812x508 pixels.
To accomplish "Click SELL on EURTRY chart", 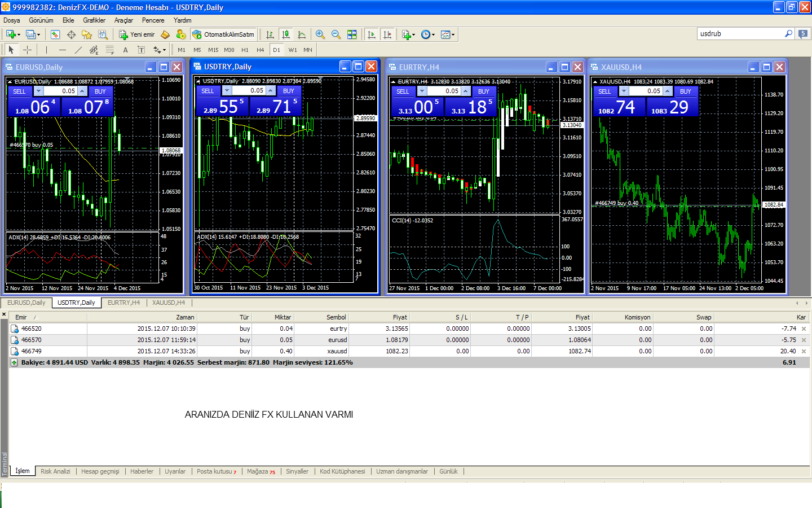I will [x=403, y=91].
